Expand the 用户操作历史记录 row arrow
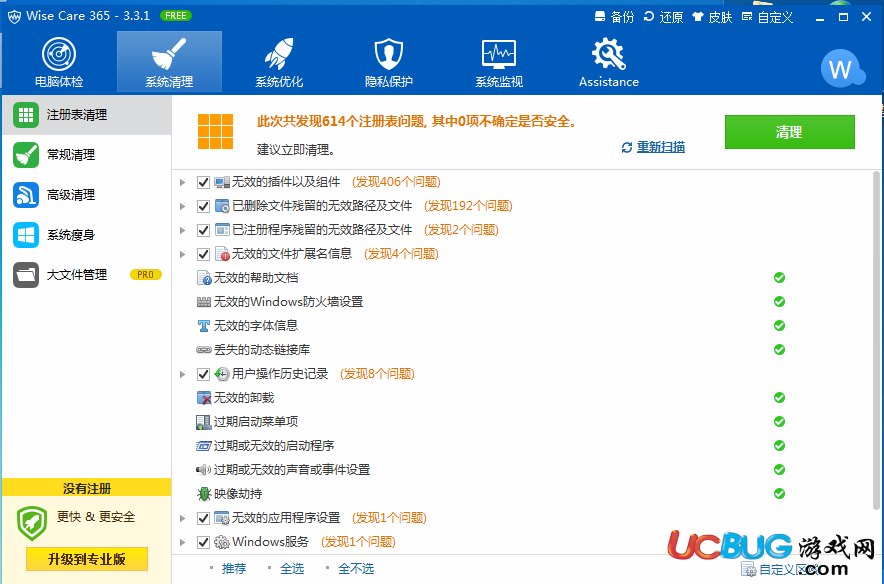Screen dimensions: 884x584 (x=182, y=374)
